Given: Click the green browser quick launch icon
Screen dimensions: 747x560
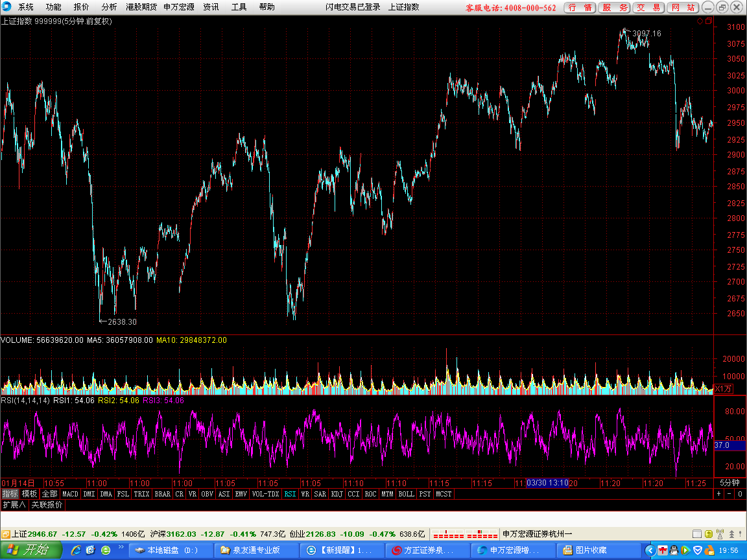Looking at the screenshot, I should (106, 550).
